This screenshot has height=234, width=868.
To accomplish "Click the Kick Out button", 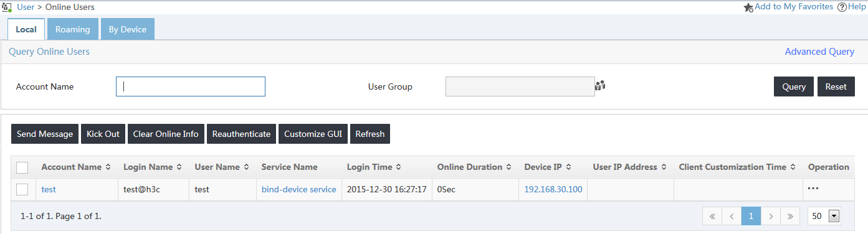I will [103, 134].
